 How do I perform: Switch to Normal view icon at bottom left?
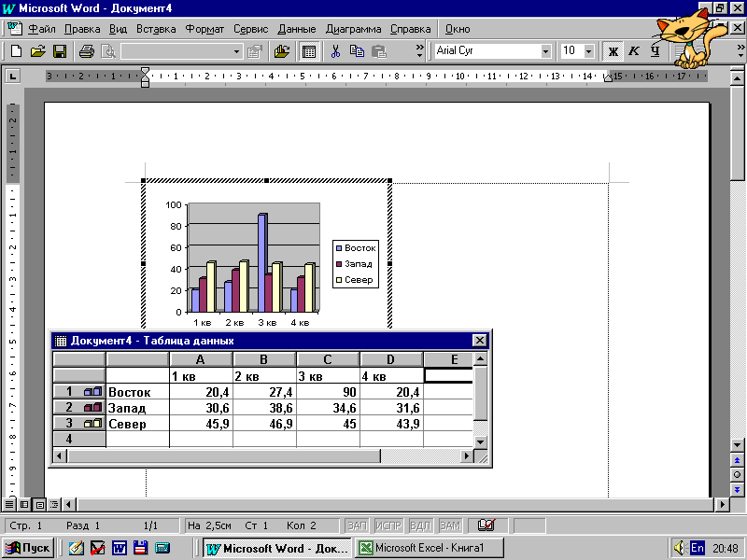(9, 504)
